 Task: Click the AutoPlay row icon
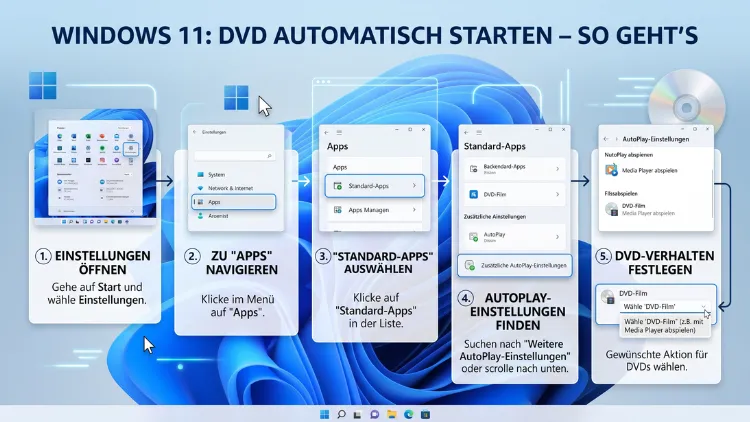click(474, 236)
